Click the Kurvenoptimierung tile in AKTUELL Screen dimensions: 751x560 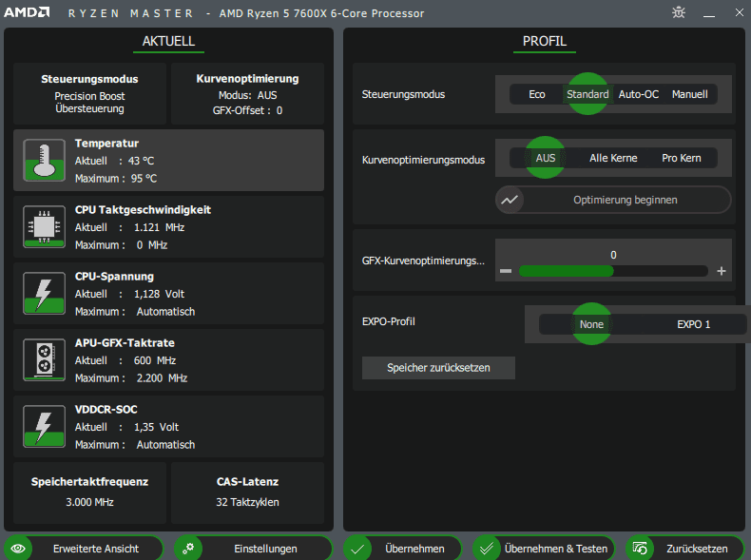point(247,93)
